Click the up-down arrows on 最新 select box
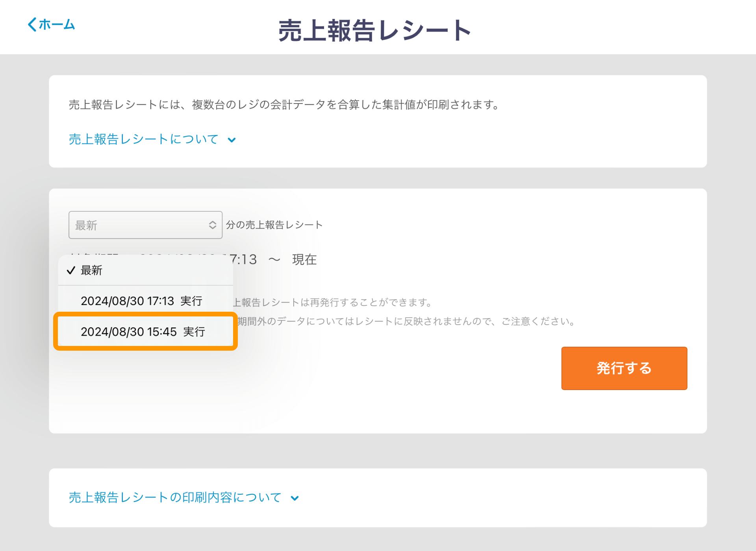756x551 pixels. click(212, 225)
